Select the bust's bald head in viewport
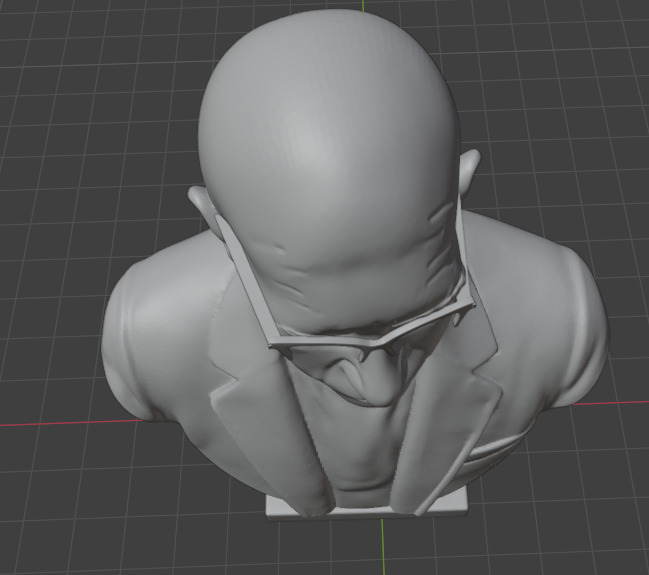The image size is (649, 575). pos(329,166)
